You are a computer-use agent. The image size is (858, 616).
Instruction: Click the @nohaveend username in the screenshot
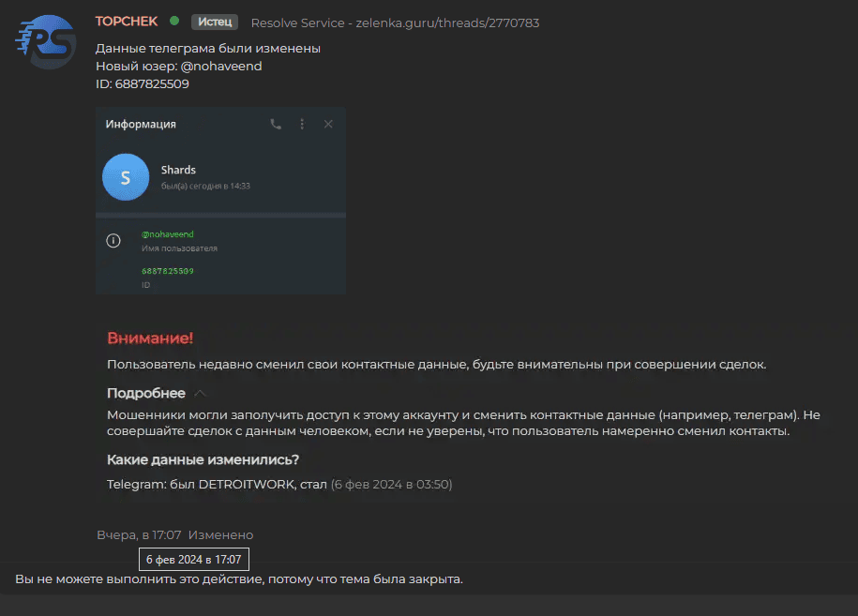pyautogui.click(x=168, y=234)
